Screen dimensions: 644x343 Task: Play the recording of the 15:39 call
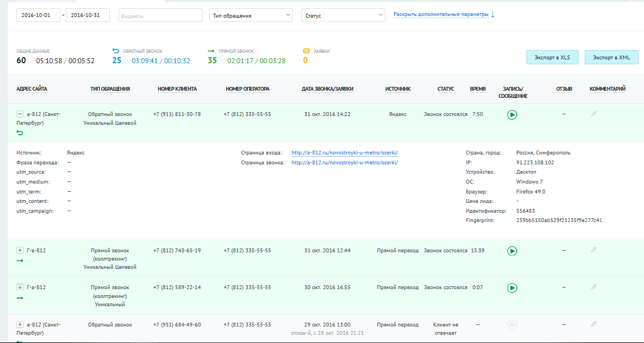point(512,251)
